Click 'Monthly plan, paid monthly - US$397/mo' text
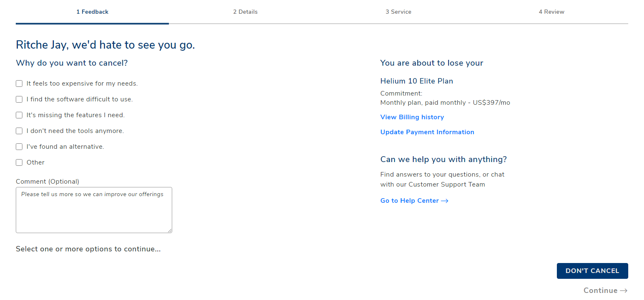This screenshot has height=300, width=644. point(445,103)
